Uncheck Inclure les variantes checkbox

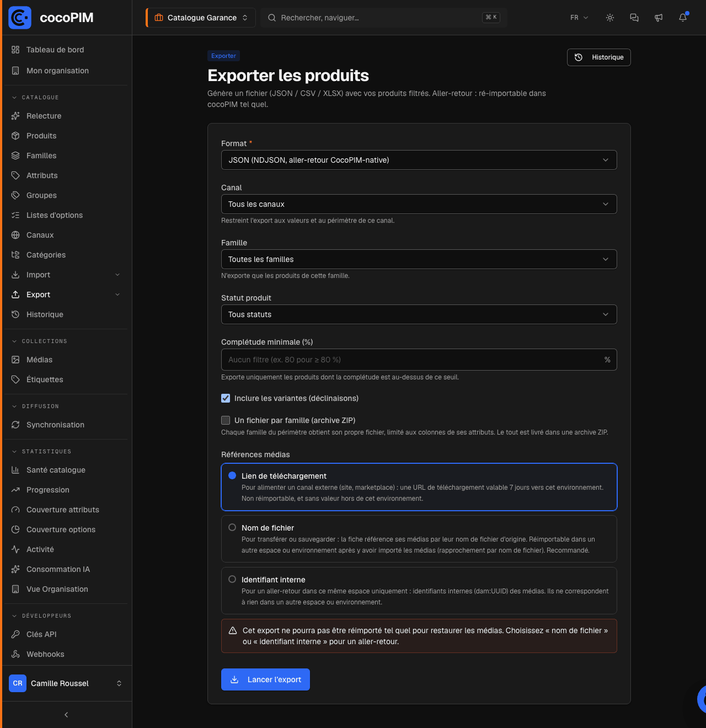pos(226,398)
